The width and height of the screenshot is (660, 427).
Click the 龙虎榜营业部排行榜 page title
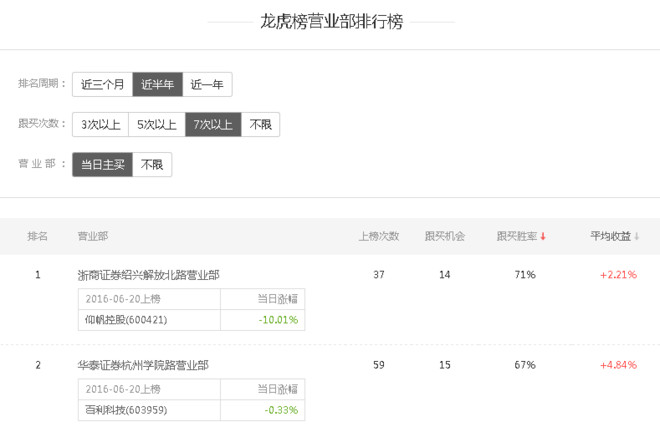pos(331,22)
